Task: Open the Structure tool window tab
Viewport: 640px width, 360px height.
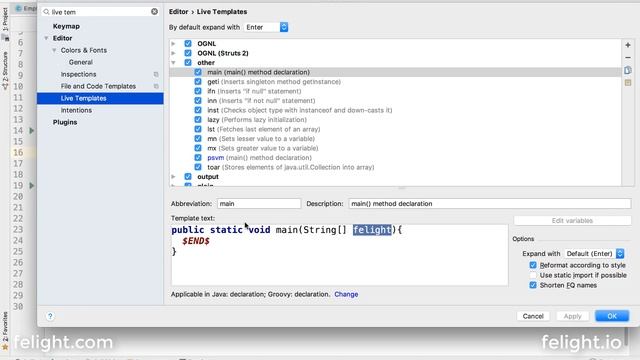Action: [x=5, y=70]
